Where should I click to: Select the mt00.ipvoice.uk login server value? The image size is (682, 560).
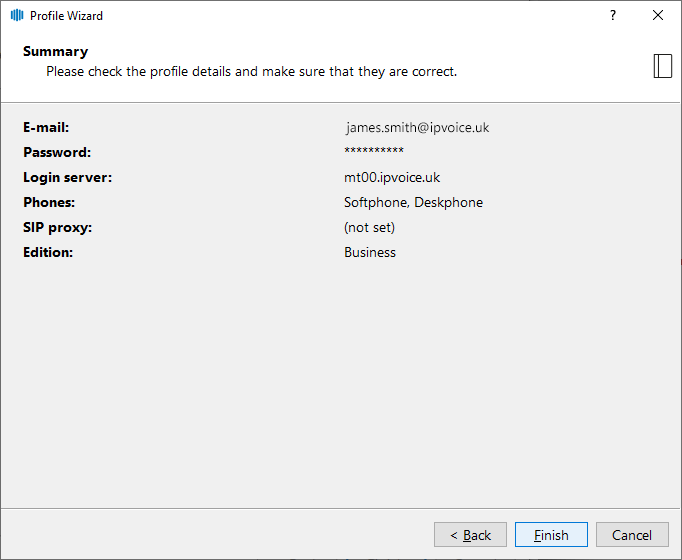click(392, 178)
